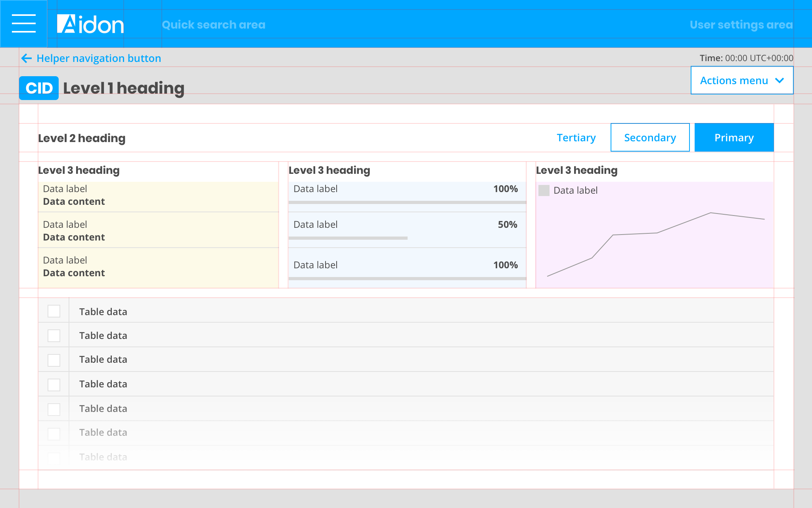Tick the second Table data checkbox
Image resolution: width=812 pixels, height=508 pixels.
coord(54,336)
